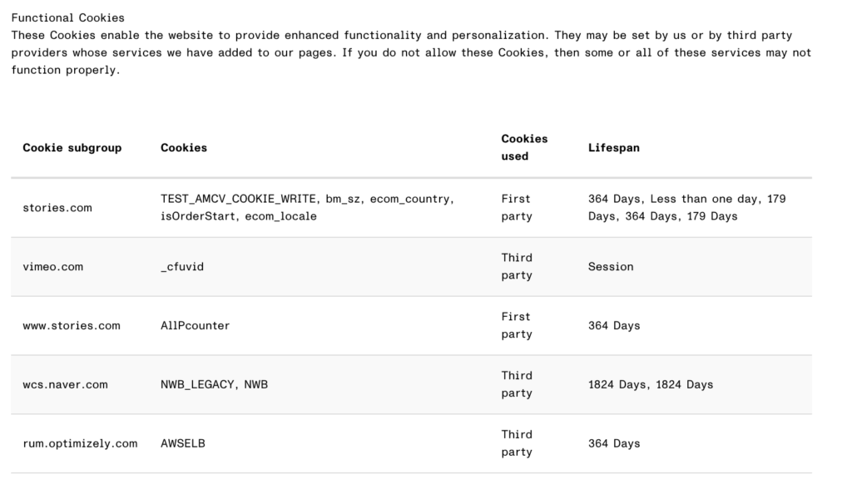Click the AllPcounter cookie name
Screen dimensions: 852x504
(195, 326)
